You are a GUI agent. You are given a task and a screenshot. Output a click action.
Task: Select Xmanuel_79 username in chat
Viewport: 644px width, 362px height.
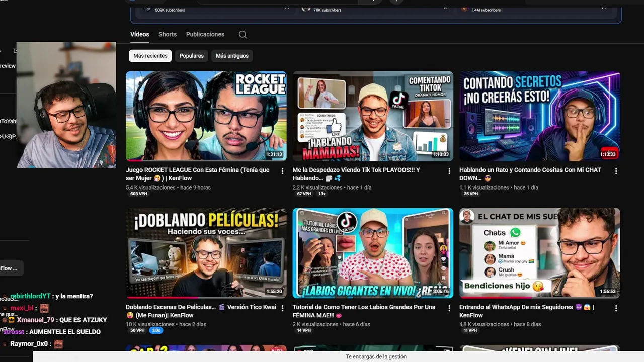pos(35,320)
